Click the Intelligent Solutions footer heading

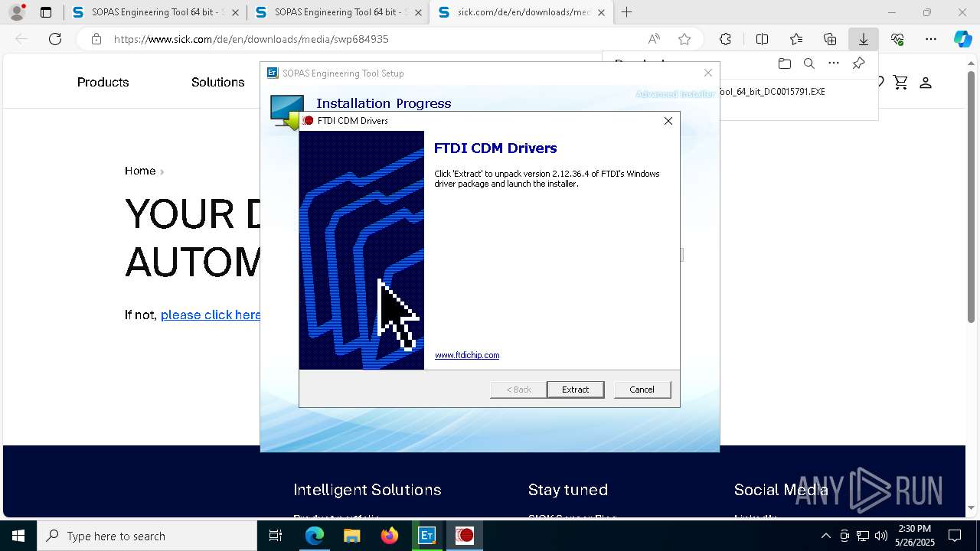367,490
